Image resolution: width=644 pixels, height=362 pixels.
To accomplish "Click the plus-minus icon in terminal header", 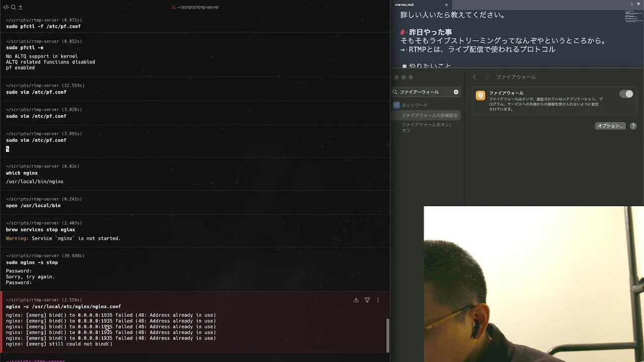I will [20, 7].
